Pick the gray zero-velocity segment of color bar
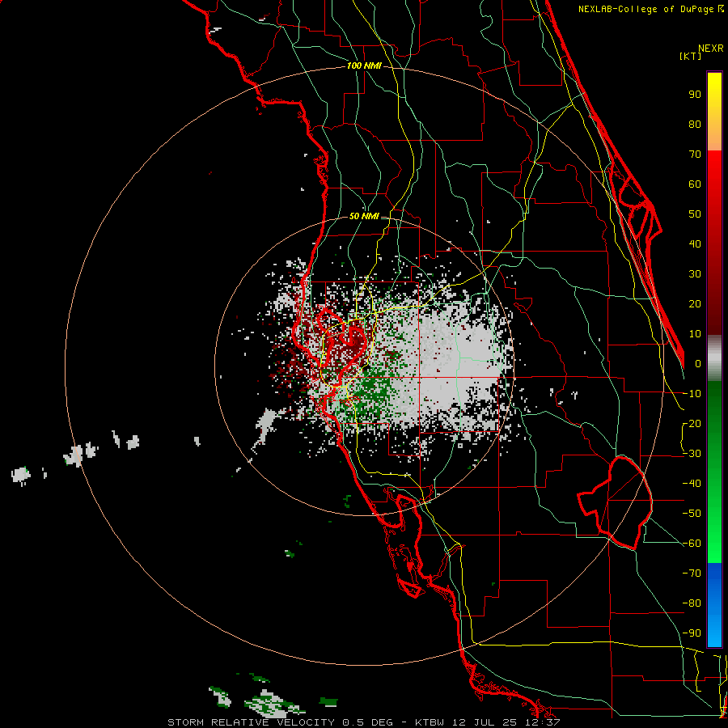Screen dimensions: 728x728 (714, 358)
